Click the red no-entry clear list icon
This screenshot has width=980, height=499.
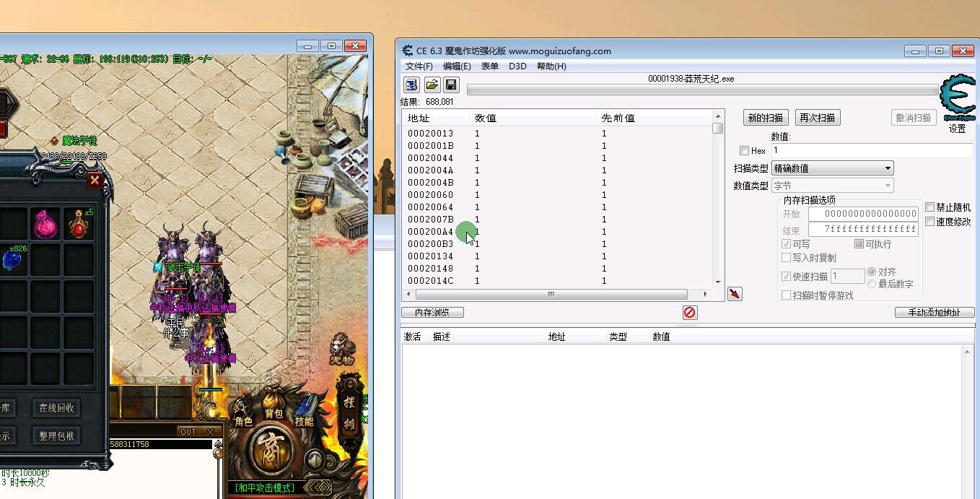pyautogui.click(x=690, y=313)
